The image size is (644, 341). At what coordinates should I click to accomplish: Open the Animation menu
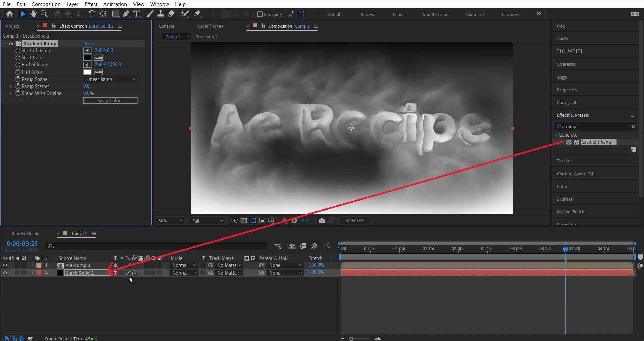[115, 4]
